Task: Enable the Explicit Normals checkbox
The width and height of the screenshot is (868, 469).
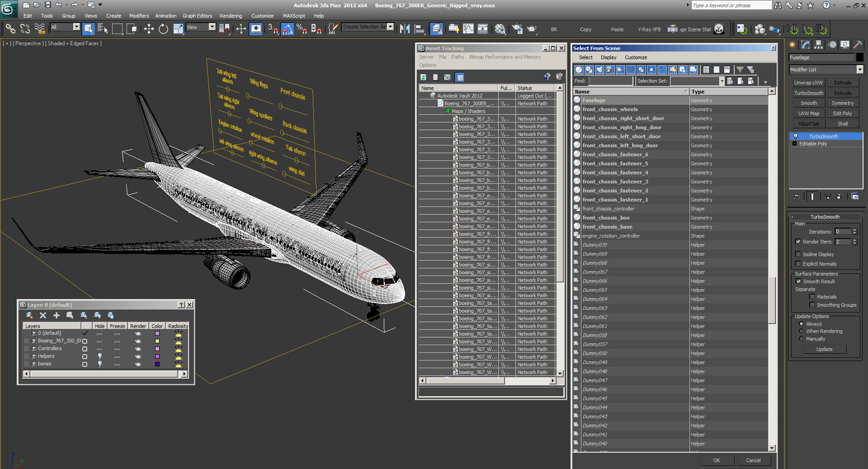Action: click(x=798, y=264)
